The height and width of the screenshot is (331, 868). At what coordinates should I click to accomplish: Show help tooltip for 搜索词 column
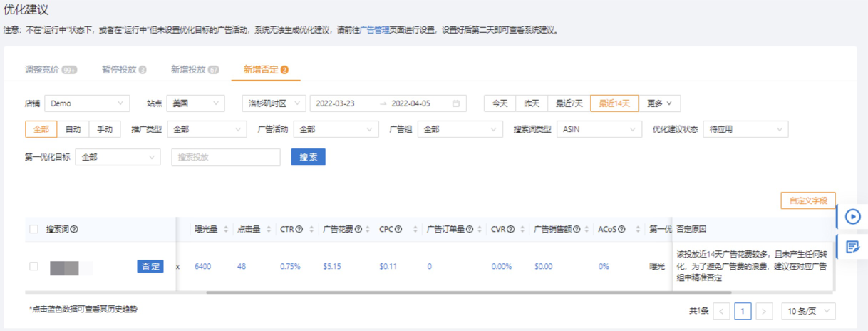[x=74, y=230]
